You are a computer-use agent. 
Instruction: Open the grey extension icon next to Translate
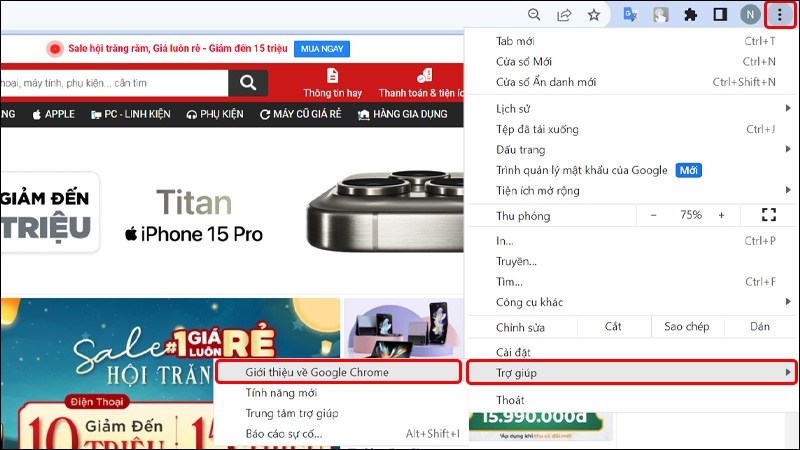(x=661, y=15)
